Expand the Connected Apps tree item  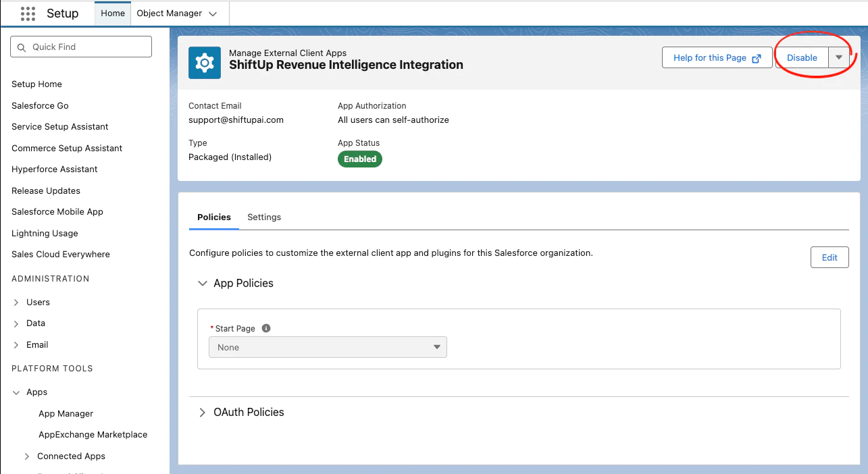[27, 456]
